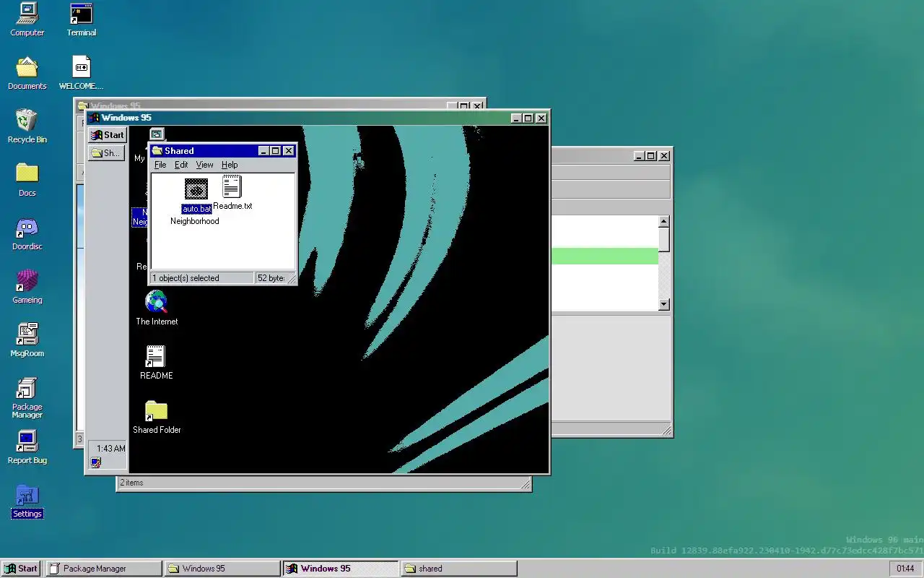Switch to active Windows 95 taskbar button
Image resolution: width=924 pixels, height=578 pixels.
click(x=341, y=569)
